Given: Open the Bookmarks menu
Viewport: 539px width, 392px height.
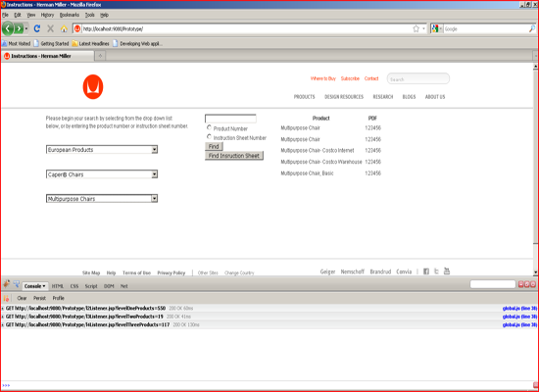Looking at the screenshot, I should pos(70,15).
